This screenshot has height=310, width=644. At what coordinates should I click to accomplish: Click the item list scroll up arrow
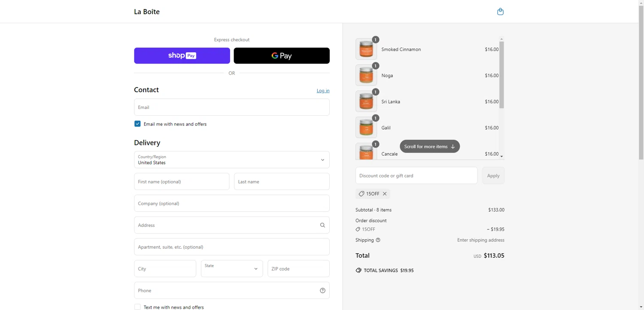tap(501, 39)
